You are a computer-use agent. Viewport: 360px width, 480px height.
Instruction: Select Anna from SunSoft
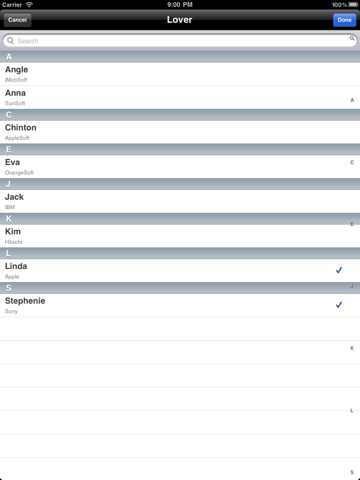(180, 97)
